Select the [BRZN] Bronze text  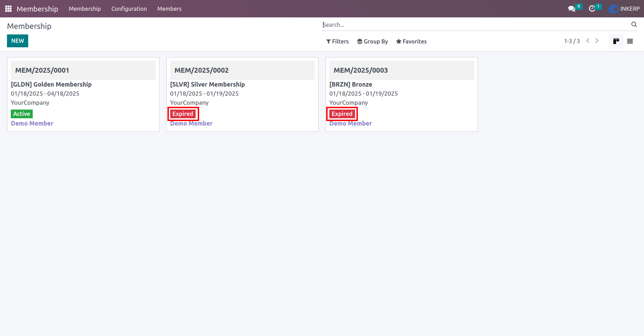point(351,85)
